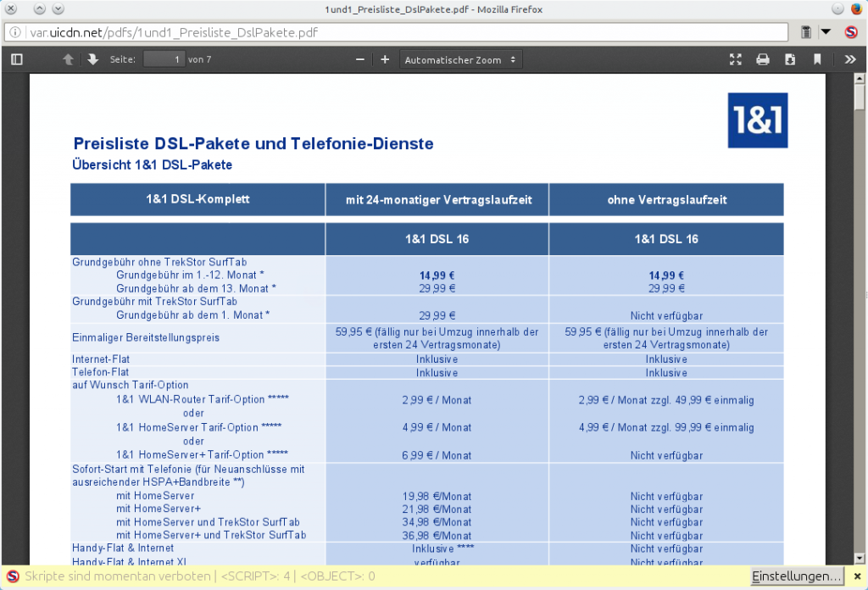The width and height of the screenshot is (868, 590).
Task: Toggle the document sidebar panel
Action: [15, 59]
